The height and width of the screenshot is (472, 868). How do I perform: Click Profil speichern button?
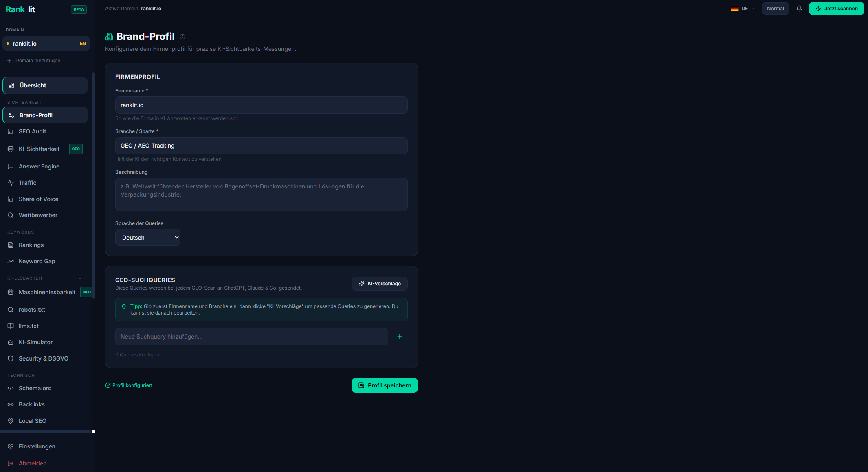(385, 385)
